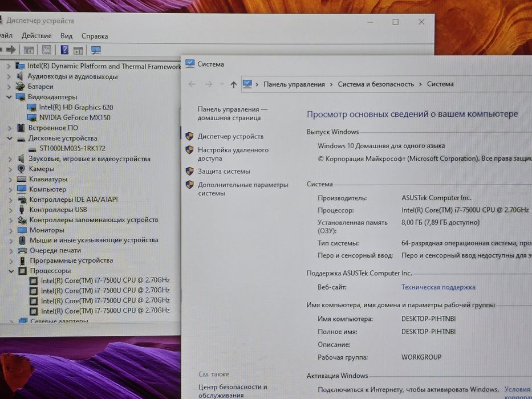Click the Очереди печати printer icon

click(x=22, y=251)
